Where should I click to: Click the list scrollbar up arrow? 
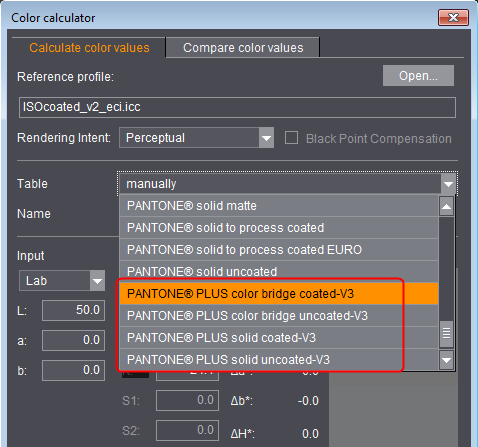446,206
